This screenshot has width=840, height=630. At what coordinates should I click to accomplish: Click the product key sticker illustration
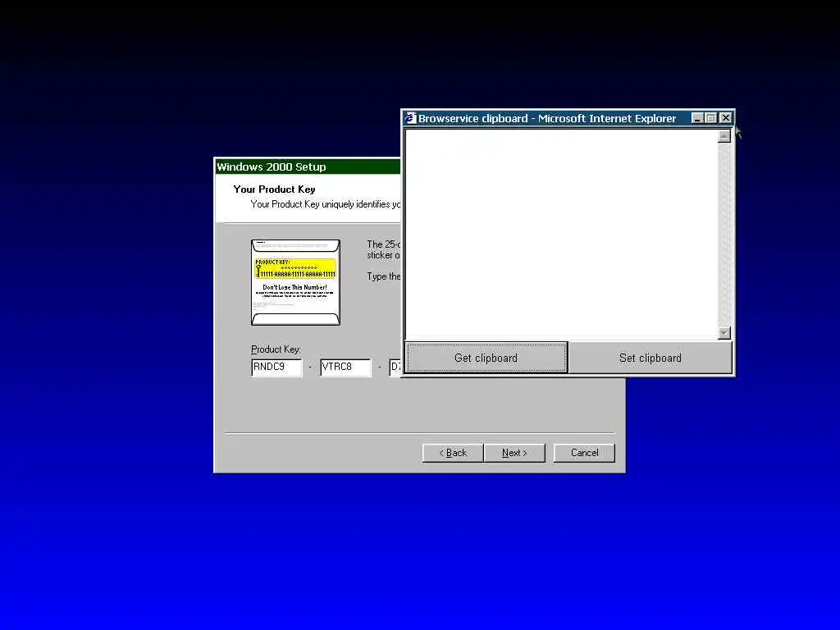coord(295,282)
